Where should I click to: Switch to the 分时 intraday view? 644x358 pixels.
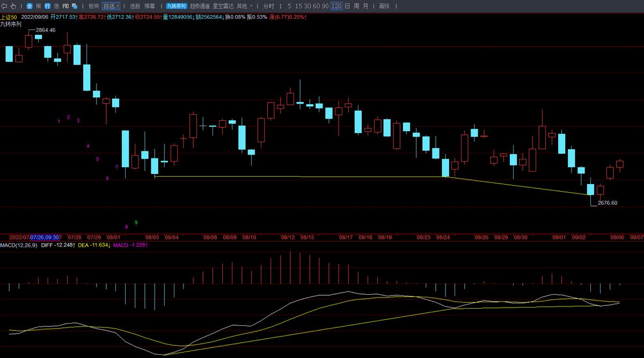268,6
